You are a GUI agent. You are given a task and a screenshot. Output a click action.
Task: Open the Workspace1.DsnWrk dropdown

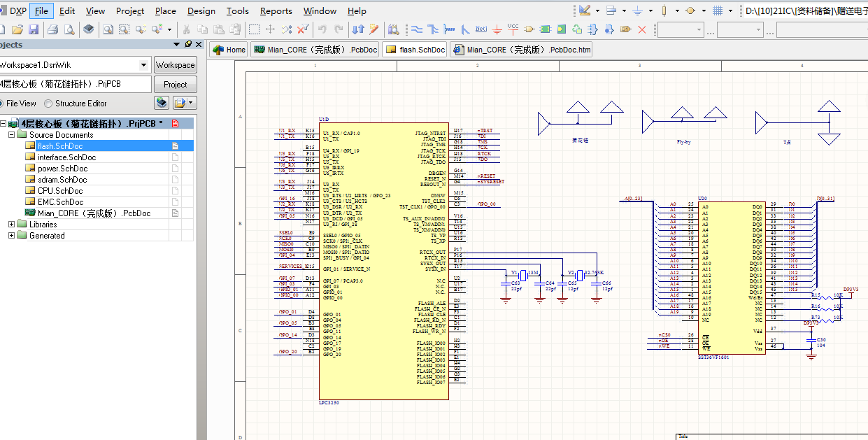(143, 65)
